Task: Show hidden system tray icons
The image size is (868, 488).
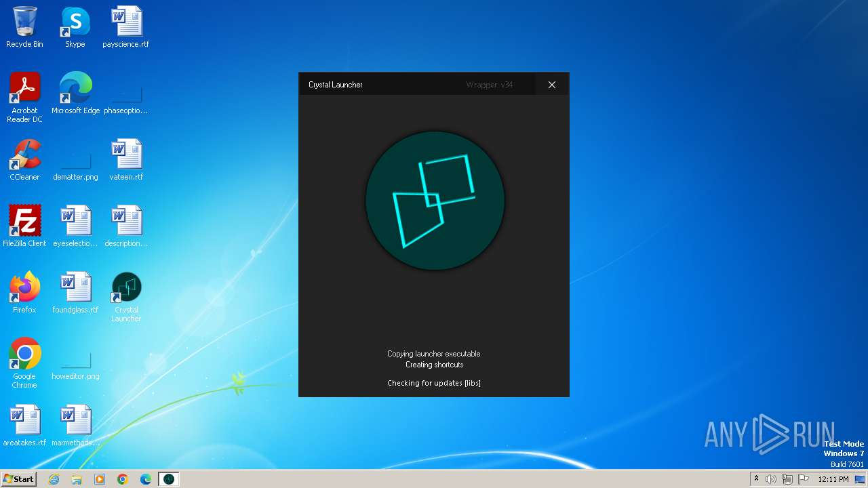Action: [756, 479]
